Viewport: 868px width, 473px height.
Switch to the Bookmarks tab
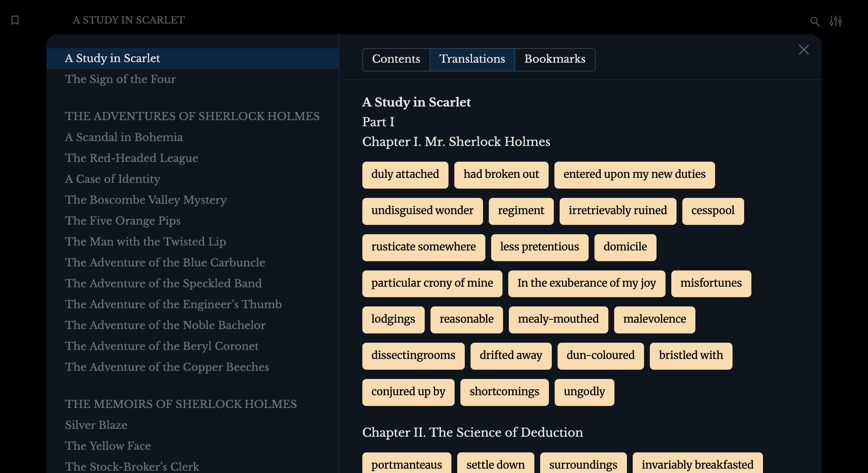click(555, 59)
